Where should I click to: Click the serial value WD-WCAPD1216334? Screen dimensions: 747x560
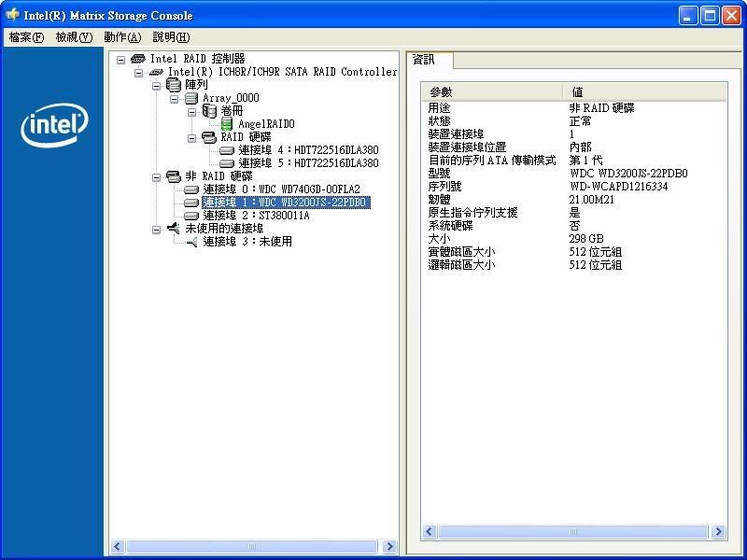618,187
